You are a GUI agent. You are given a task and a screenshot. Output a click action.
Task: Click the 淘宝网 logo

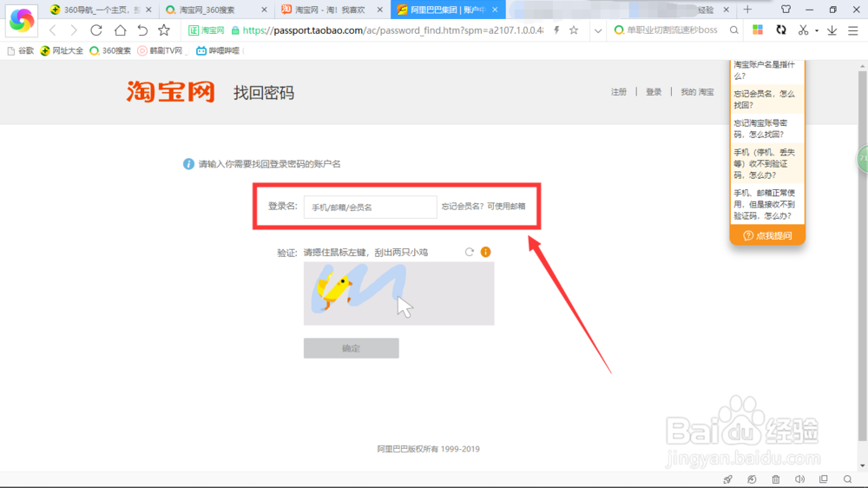[x=170, y=92]
